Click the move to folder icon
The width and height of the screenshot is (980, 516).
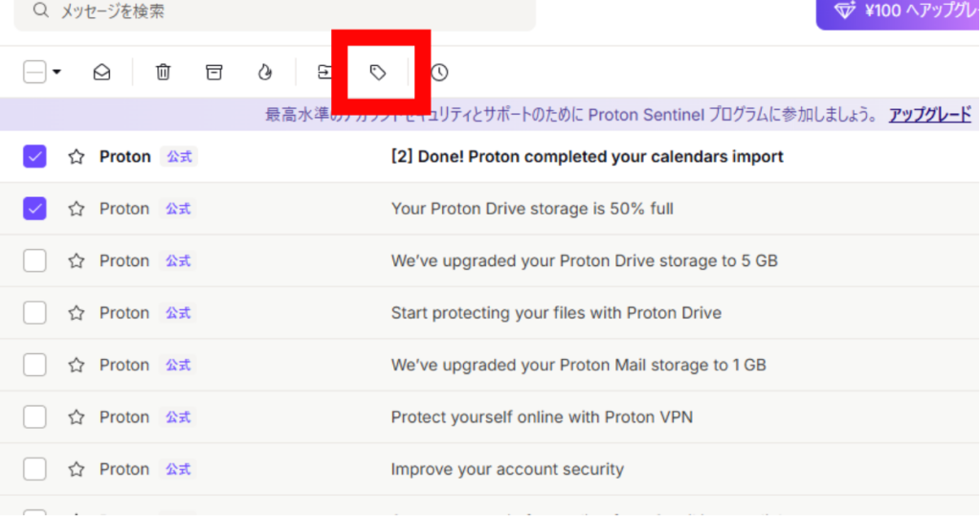[x=324, y=72]
